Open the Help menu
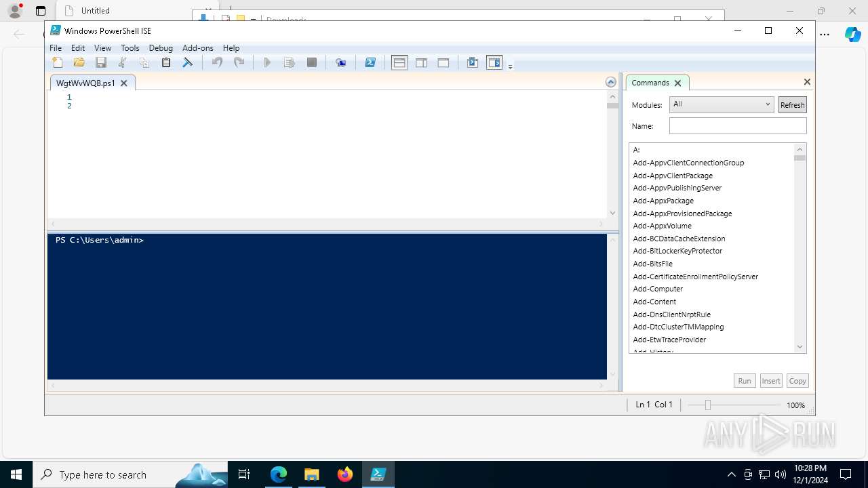Screen dimensions: 868x488 (x=231, y=48)
